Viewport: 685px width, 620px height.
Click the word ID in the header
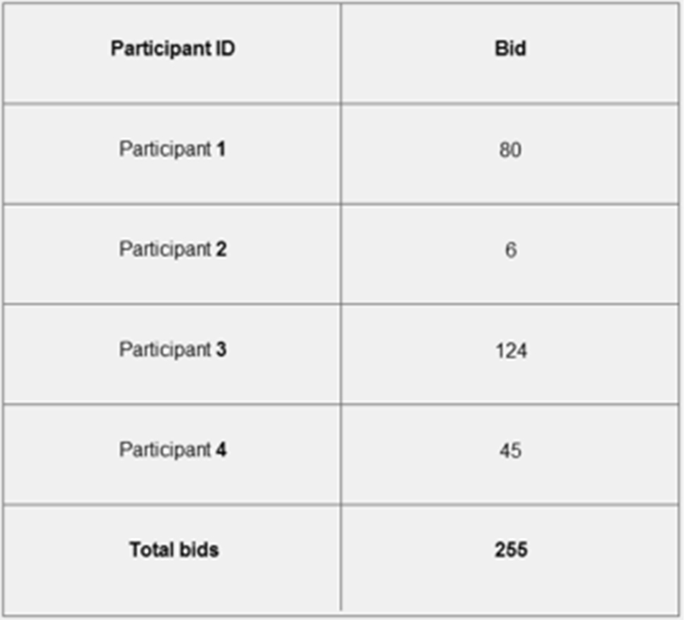click(225, 48)
